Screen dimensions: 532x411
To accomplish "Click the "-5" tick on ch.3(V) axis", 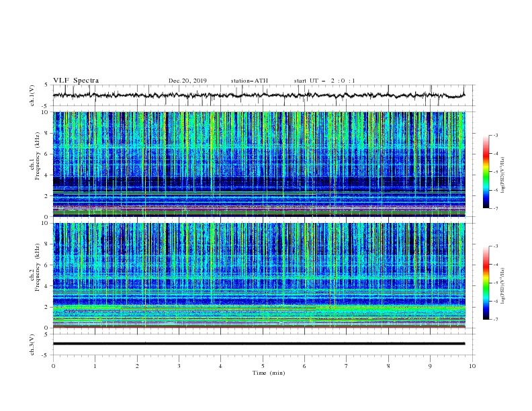I will click(x=46, y=355).
